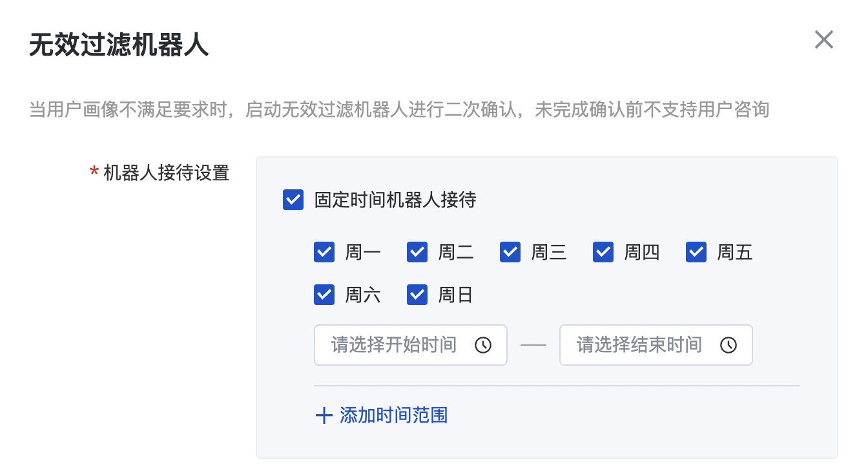This screenshot has width=868, height=473.
Task: Uncheck the 周日 checkbox
Action: click(417, 295)
